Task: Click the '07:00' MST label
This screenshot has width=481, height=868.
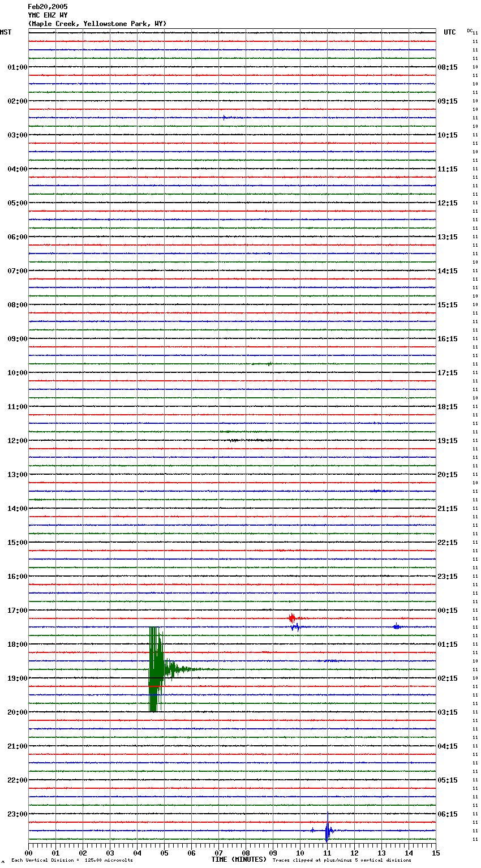Action: click(18, 271)
